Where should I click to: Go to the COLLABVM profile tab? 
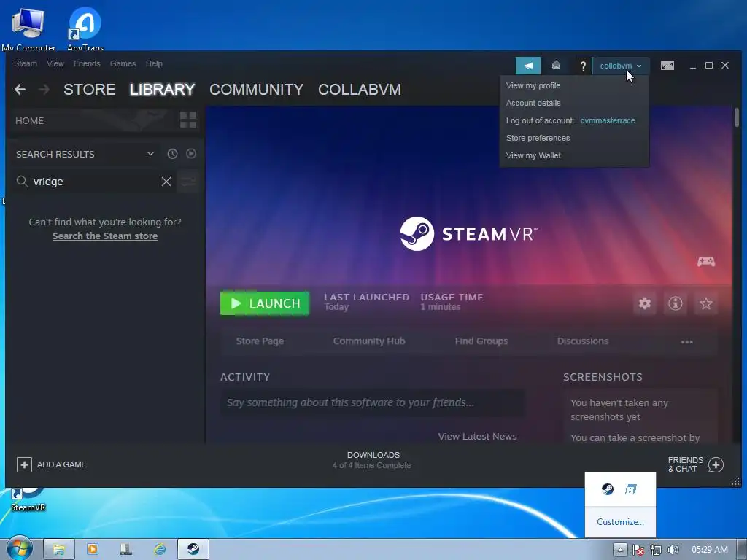[x=360, y=90]
